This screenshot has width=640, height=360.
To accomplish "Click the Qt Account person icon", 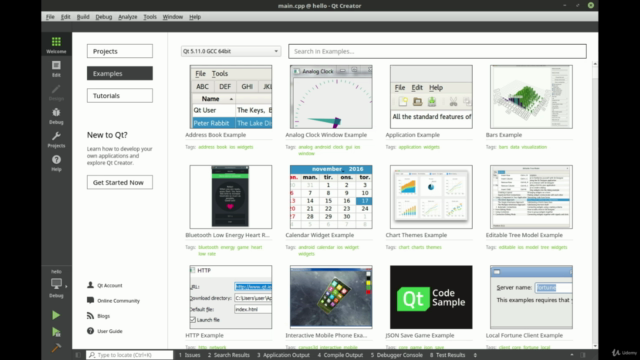I will (90, 285).
